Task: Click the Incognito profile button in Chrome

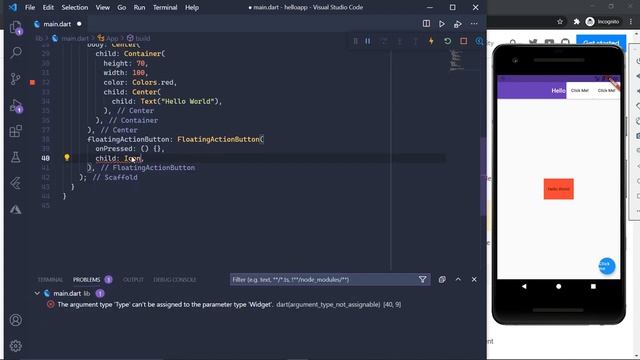Action: click(602, 22)
